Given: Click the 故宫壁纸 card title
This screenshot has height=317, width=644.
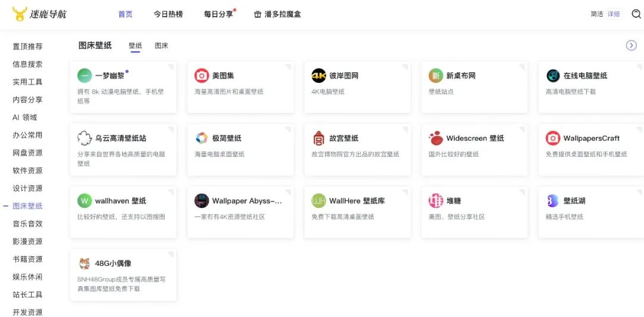Looking at the screenshot, I should [344, 138].
